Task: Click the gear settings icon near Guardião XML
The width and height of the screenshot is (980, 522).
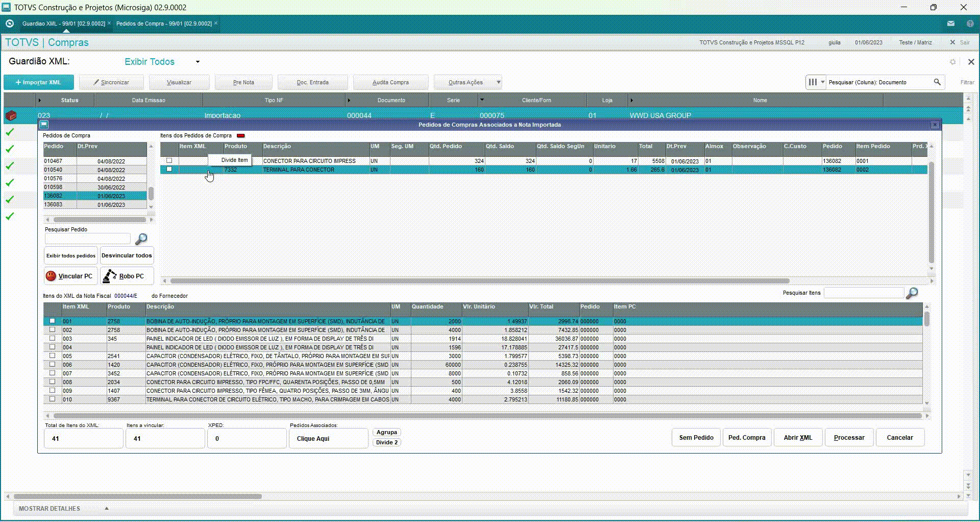Action: [952, 62]
